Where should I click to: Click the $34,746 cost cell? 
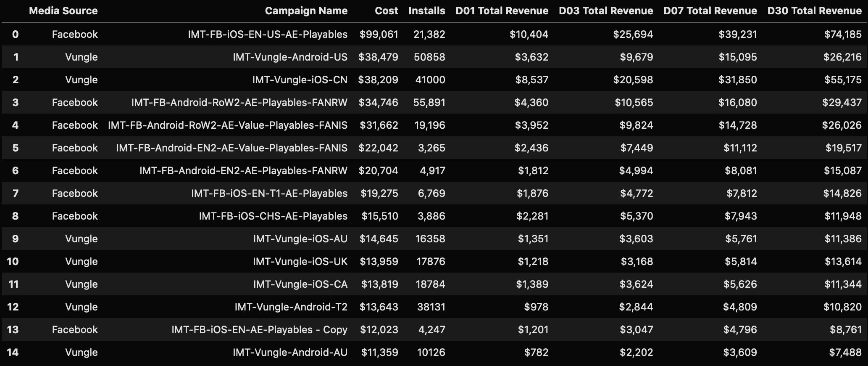click(x=378, y=103)
